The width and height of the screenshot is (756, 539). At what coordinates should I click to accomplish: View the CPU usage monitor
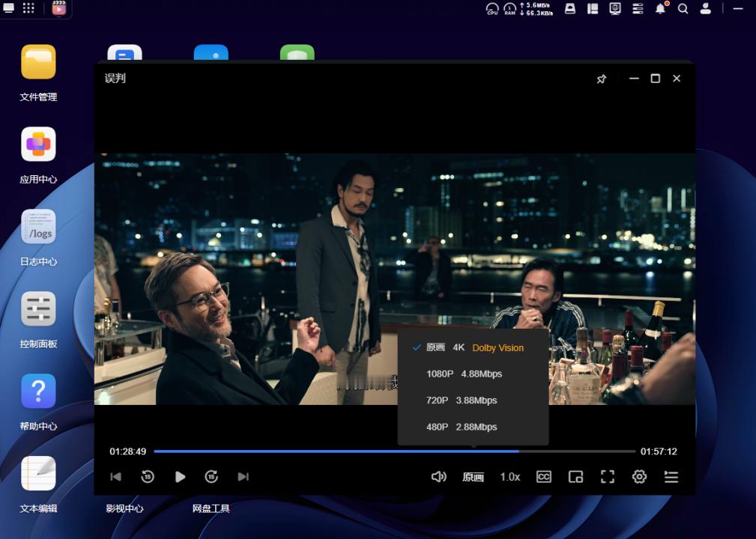pos(492,9)
